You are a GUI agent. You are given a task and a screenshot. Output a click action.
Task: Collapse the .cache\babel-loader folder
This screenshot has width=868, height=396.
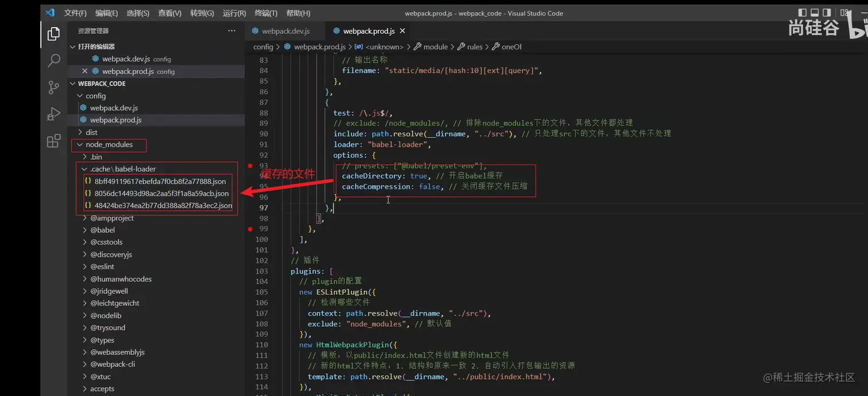pos(156,169)
